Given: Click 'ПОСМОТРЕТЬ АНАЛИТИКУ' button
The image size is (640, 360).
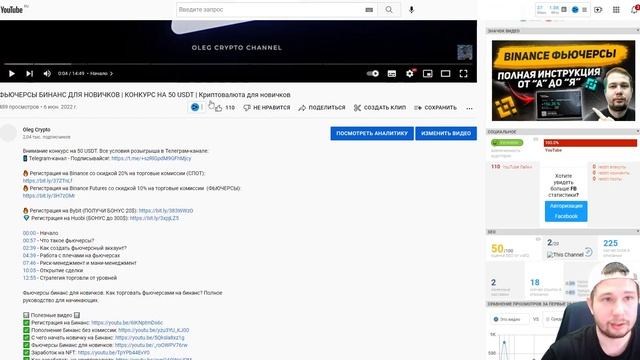Looking at the screenshot, I should [372, 133].
